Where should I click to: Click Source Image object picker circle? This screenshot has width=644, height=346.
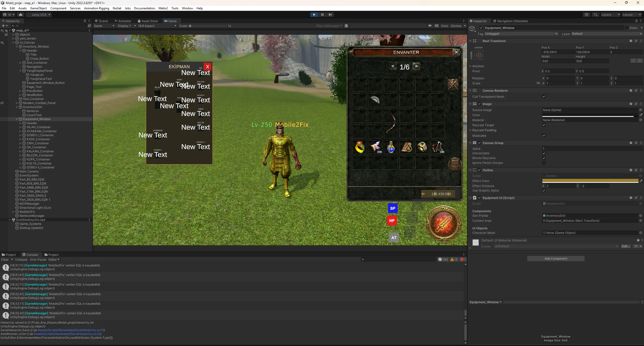(641, 110)
